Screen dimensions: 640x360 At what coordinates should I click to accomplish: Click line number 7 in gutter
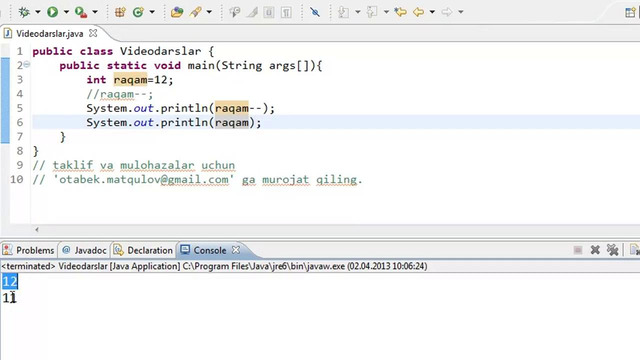[20, 136]
